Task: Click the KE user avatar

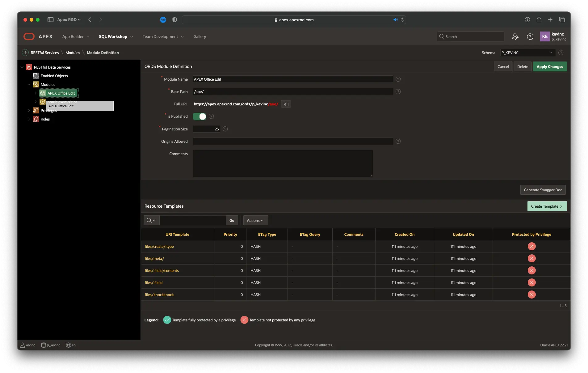Action: [x=545, y=36]
